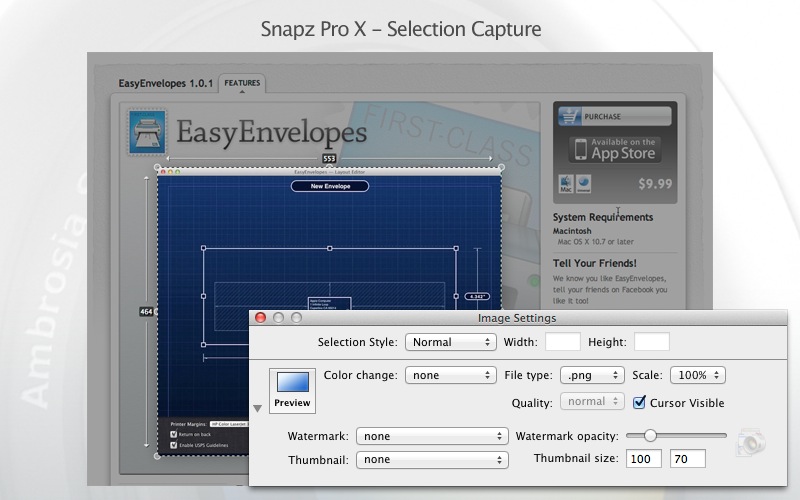Screen dimensions: 800x500
Task: Open the Selection Style dropdown
Action: [451, 342]
